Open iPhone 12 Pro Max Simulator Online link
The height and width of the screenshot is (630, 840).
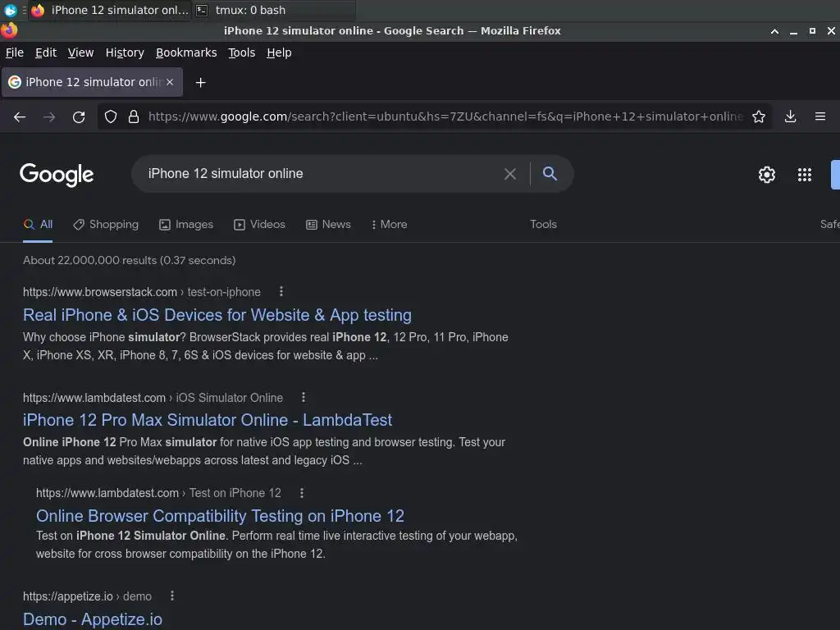click(x=208, y=420)
